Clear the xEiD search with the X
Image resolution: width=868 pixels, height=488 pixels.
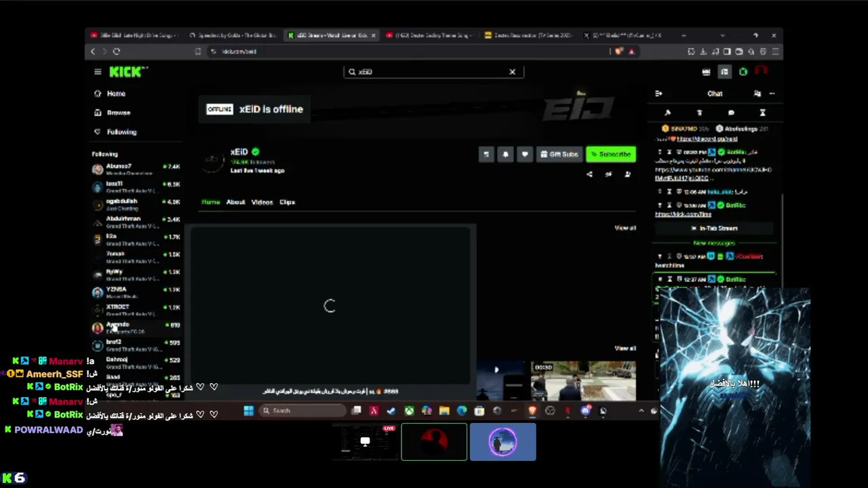[512, 72]
